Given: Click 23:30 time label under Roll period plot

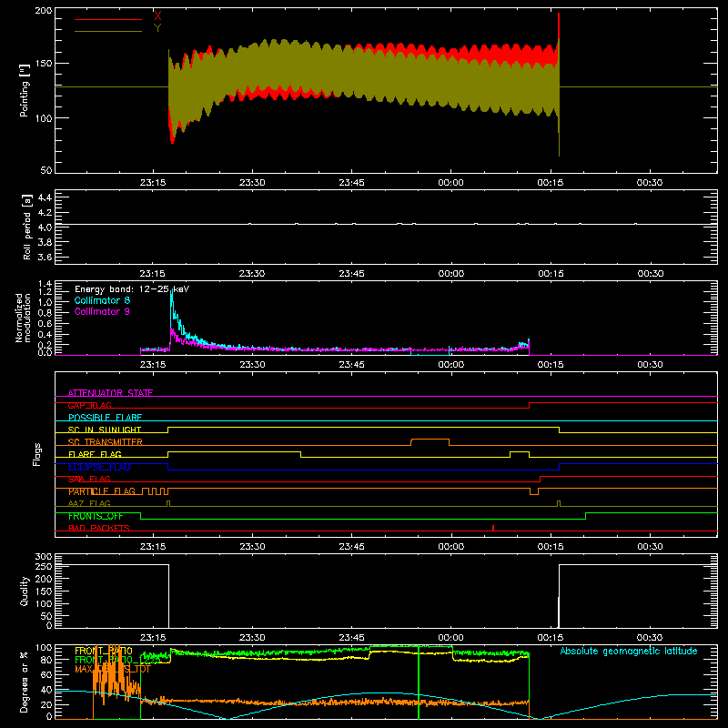Looking at the screenshot, I should [252, 274].
